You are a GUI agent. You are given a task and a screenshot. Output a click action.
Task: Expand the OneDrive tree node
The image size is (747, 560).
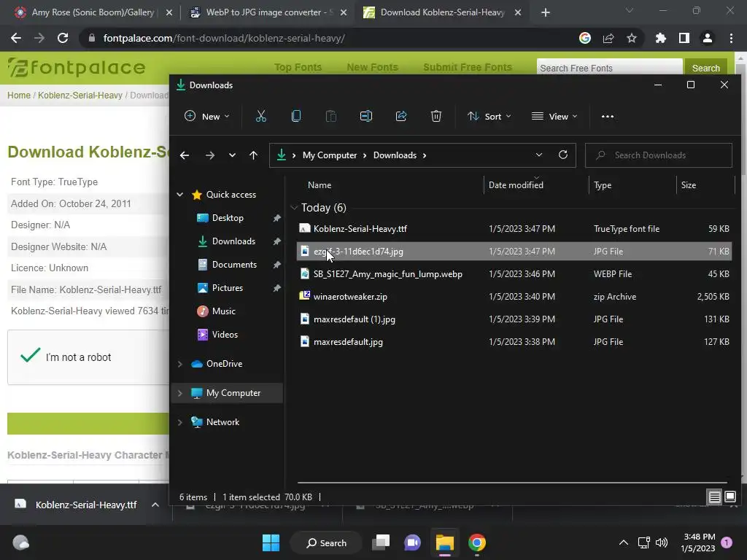[x=180, y=364]
